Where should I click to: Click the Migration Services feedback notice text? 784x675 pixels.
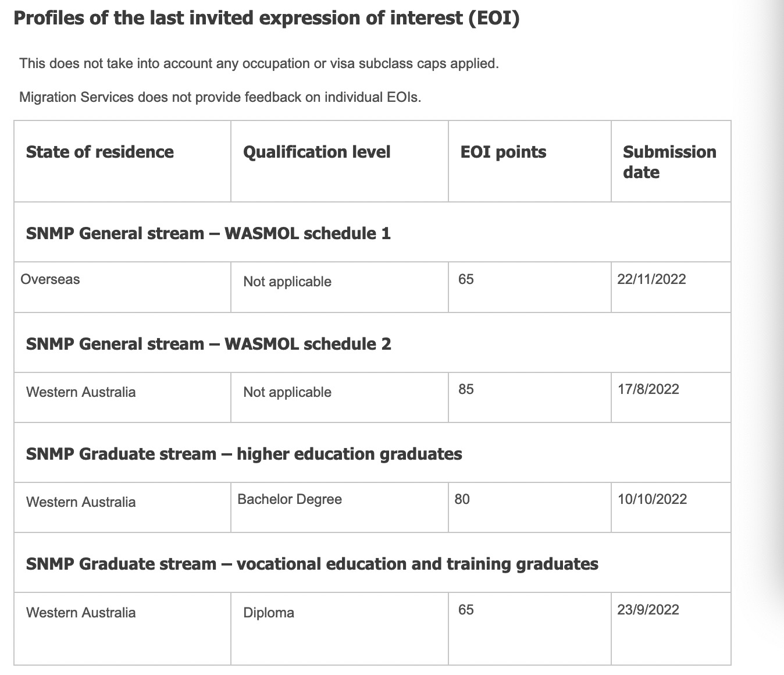pos(220,97)
